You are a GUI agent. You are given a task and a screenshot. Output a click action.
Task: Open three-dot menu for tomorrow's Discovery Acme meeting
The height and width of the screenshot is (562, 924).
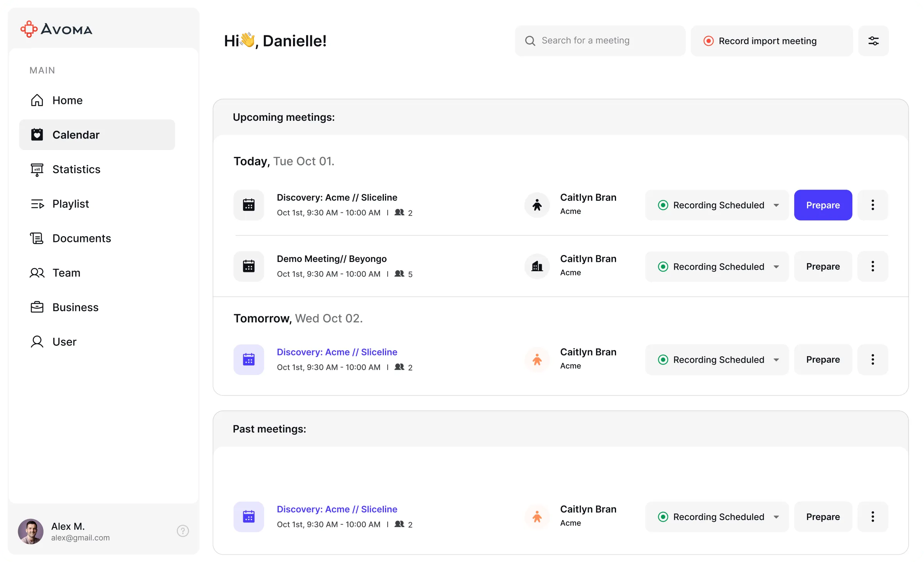[x=872, y=360]
